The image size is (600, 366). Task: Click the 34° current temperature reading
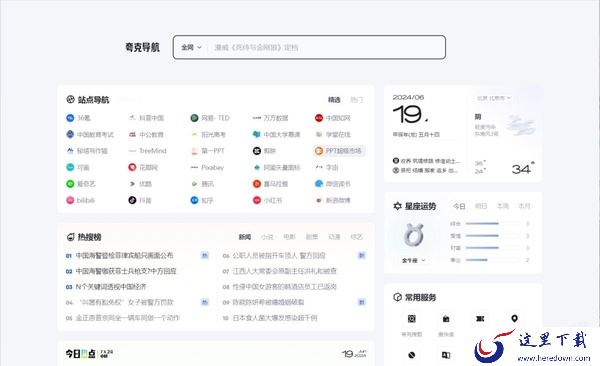point(523,168)
